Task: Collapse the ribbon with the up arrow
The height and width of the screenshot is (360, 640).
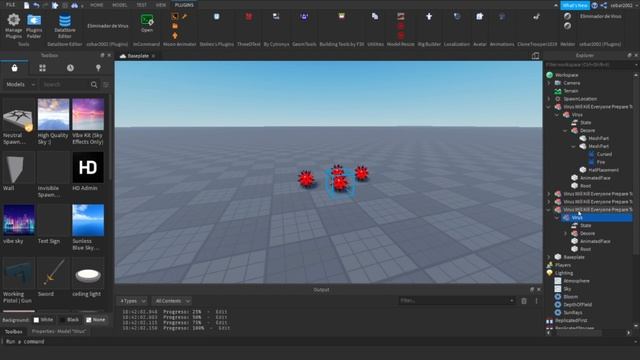Action: (x=556, y=5)
